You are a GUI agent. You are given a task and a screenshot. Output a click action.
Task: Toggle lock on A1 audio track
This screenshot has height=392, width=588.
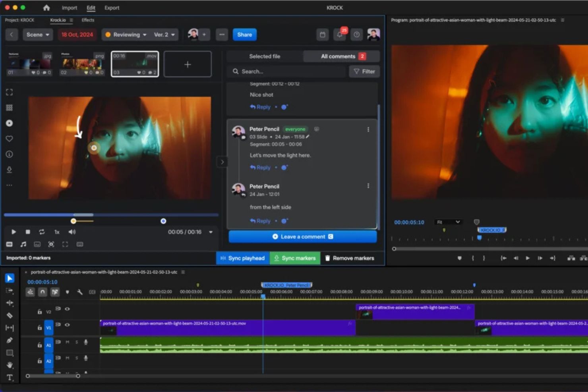tap(39, 345)
